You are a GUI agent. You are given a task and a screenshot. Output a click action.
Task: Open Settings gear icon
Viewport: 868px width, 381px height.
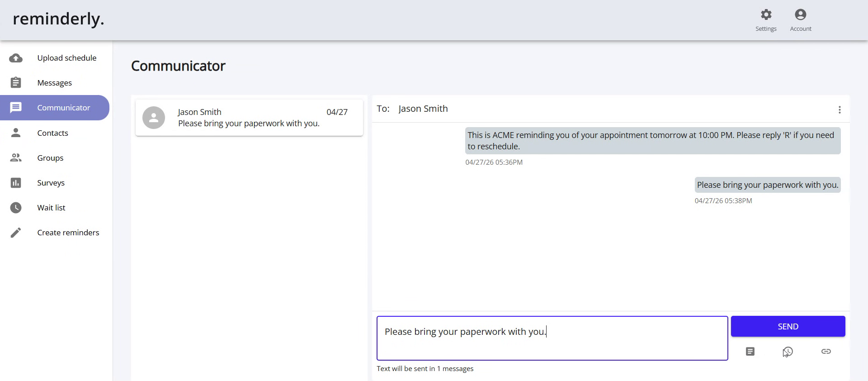(766, 14)
